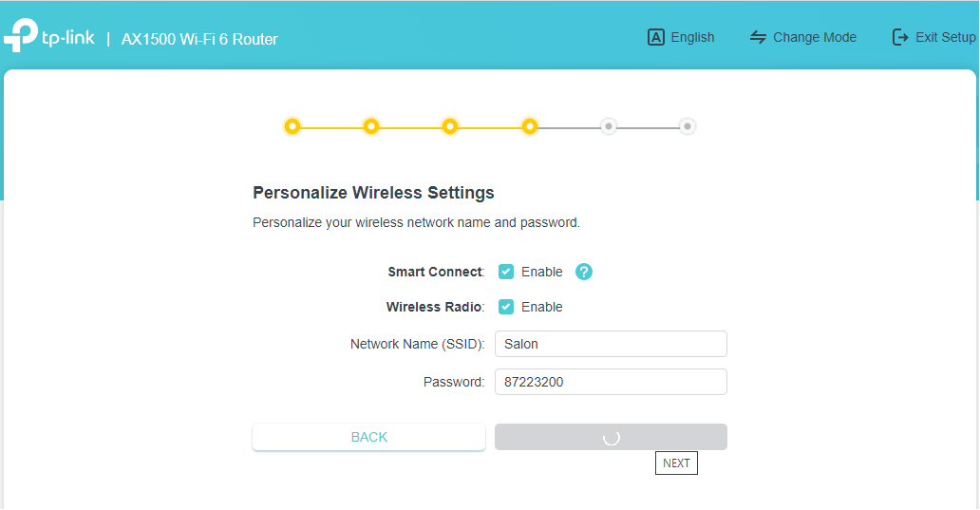The height and width of the screenshot is (510, 980).
Task: Click into the Password input field
Action: (x=611, y=382)
